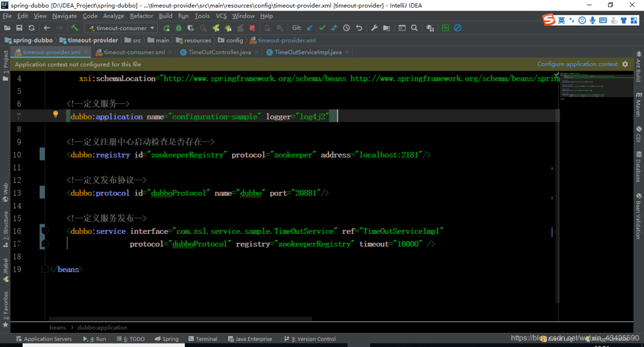Build the project with the hammer icon
This screenshot has height=347, width=644.
click(x=74, y=28)
